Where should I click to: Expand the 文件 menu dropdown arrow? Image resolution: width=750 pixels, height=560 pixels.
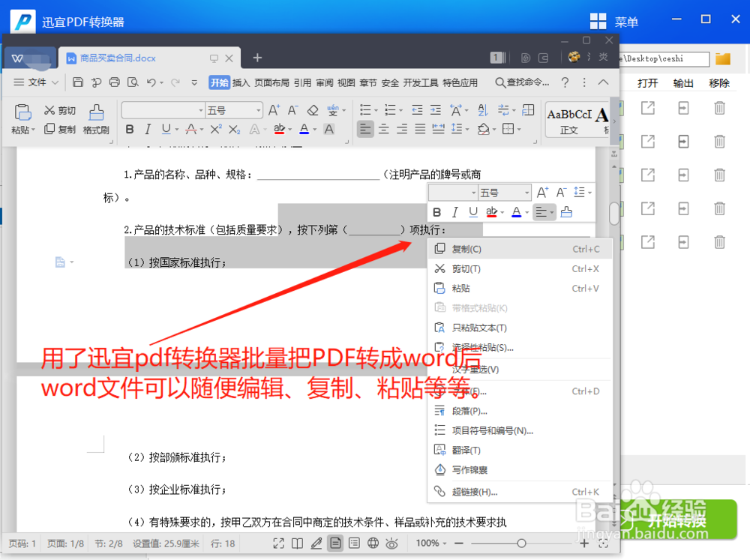[55, 82]
